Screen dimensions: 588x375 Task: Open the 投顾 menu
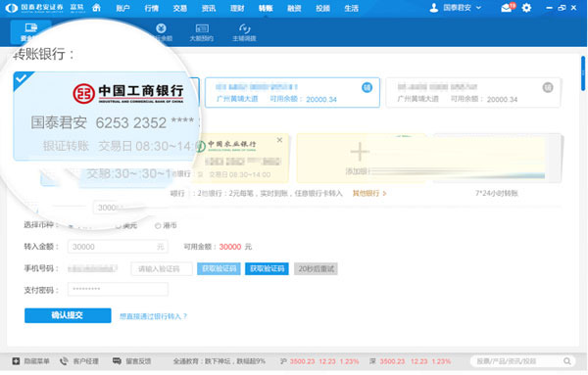pos(322,8)
